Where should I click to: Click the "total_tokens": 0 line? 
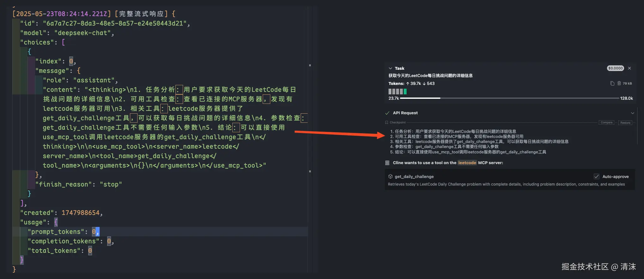pos(60,251)
